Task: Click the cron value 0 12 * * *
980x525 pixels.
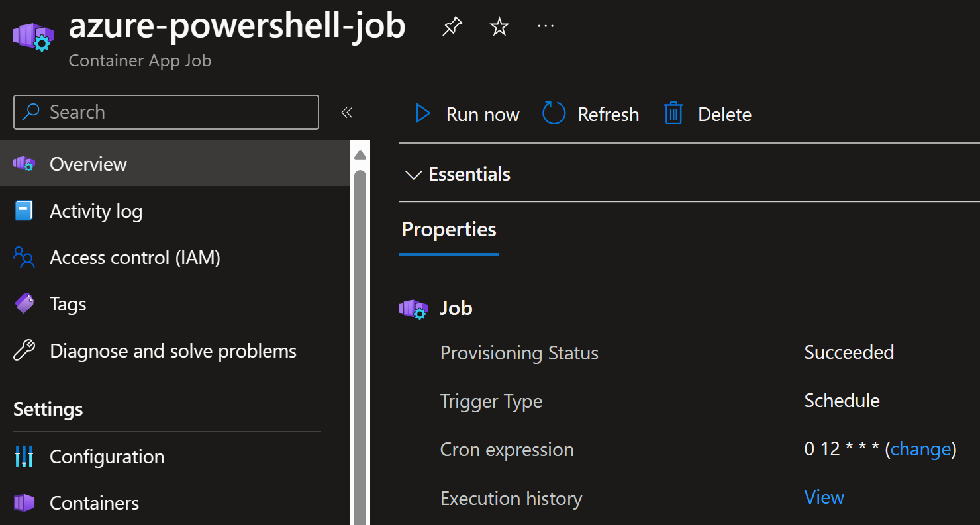Action: click(x=842, y=450)
